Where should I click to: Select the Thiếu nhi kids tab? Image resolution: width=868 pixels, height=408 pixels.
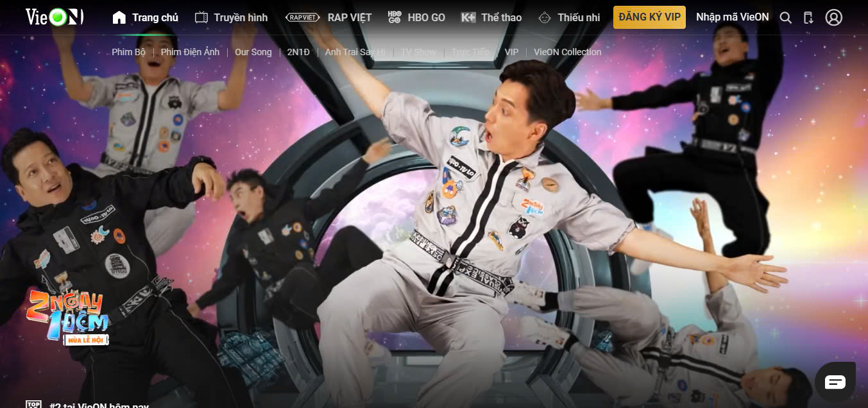(569, 17)
